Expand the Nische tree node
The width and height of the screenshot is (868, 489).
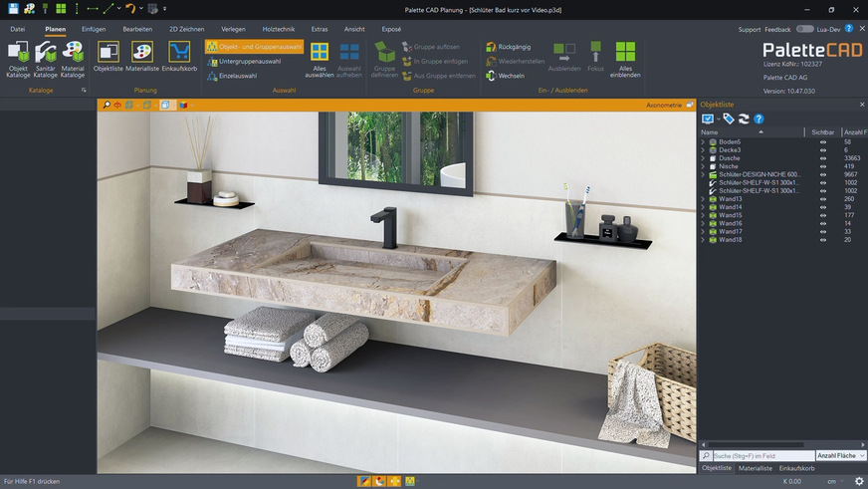click(x=703, y=166)
